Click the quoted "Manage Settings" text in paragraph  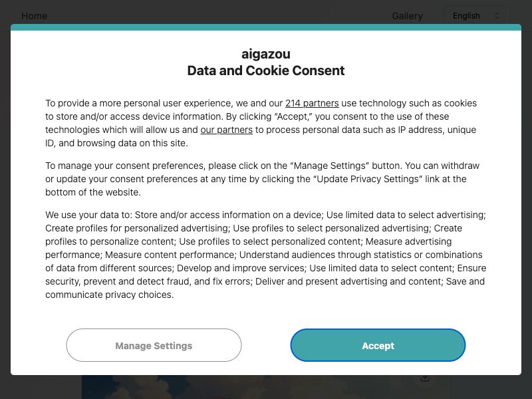tap(329, 166)
